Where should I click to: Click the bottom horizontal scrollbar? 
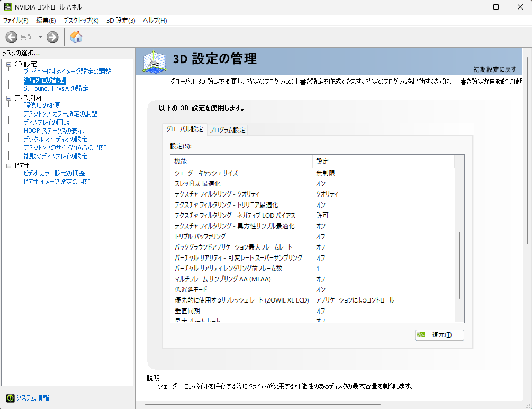pos(262,405)
